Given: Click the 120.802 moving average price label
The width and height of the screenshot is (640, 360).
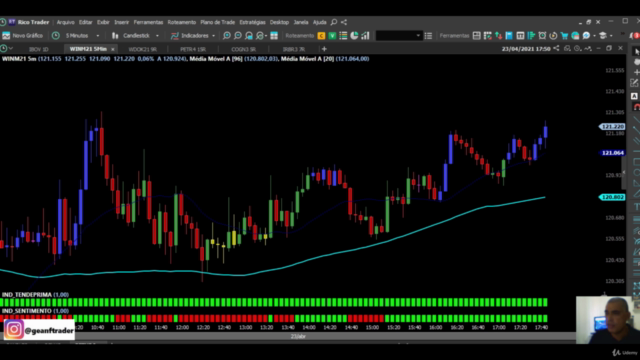Looking at the screenshot, I should [x=612, y=197].
